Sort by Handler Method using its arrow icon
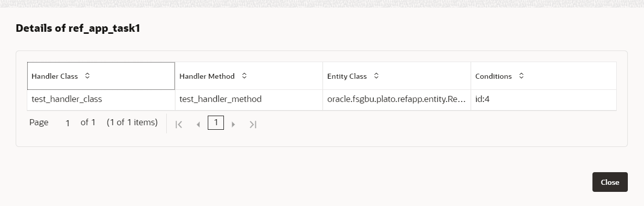This screenshot has height=206, width=644. click(244, 76)
